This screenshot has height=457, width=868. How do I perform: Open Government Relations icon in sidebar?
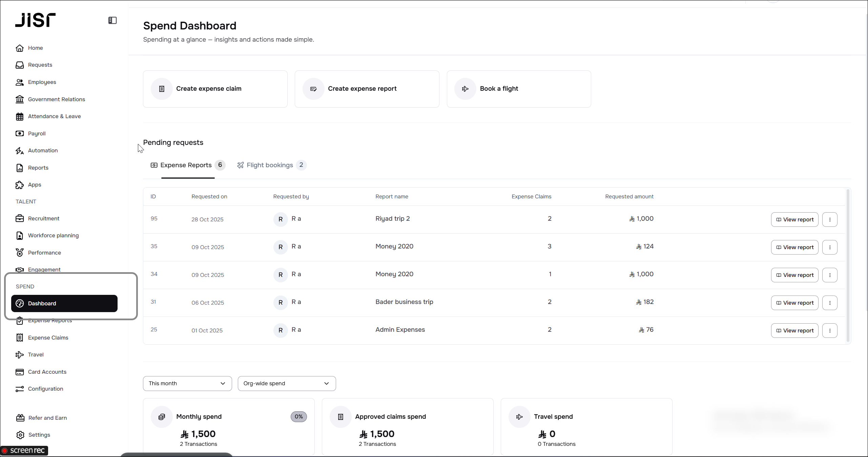pyautogui.click(x=20, y=99)
